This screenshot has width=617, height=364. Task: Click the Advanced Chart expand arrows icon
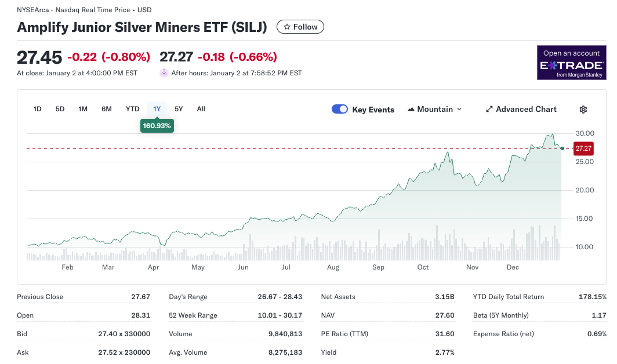[x=489, y=109]
